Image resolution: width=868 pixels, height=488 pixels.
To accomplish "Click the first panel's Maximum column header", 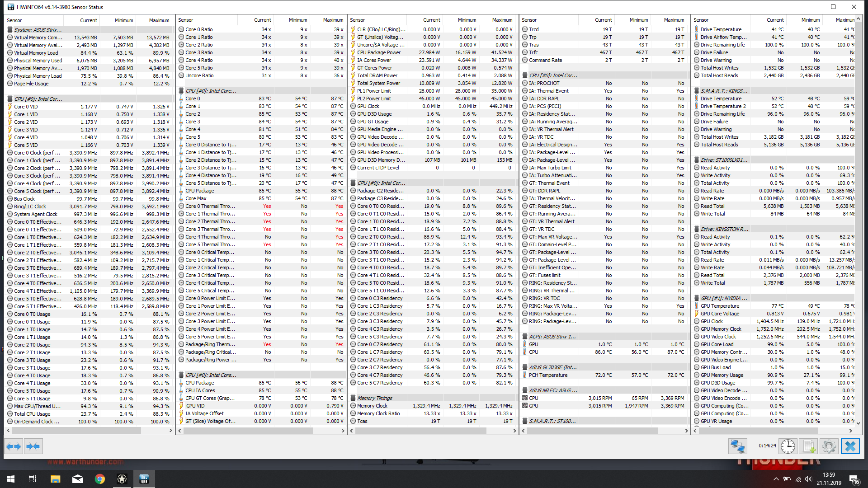I will 154,20.
